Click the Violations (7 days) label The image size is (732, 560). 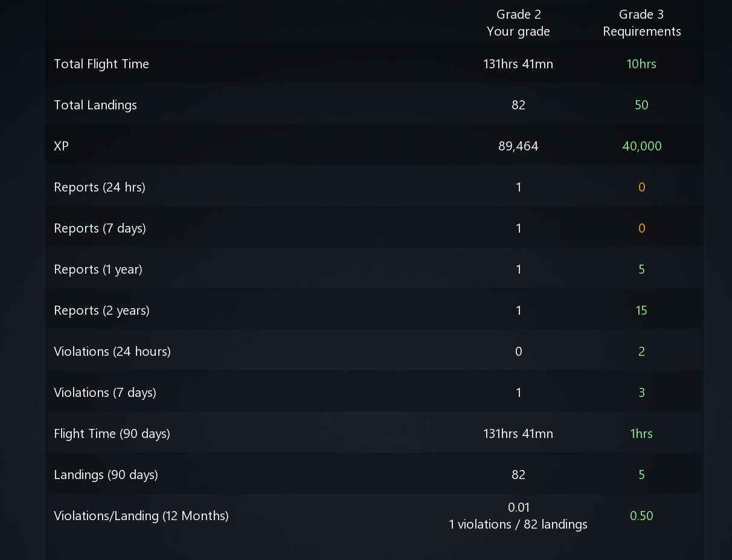point(105,393)
